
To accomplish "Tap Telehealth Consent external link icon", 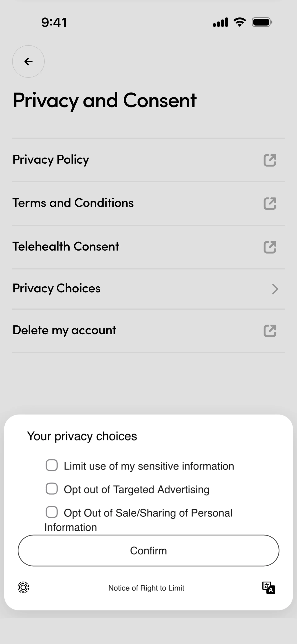I will pos(270,247).
